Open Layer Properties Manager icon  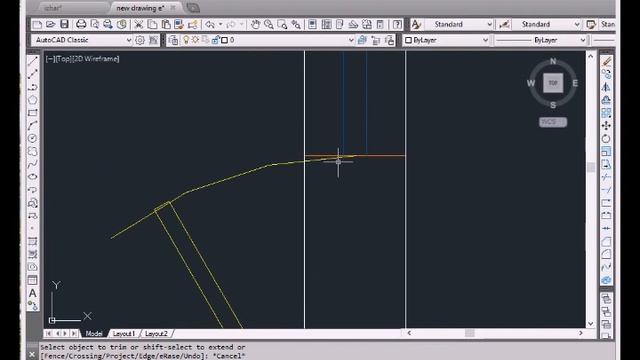173,40
